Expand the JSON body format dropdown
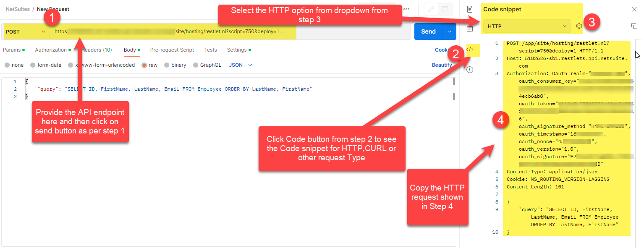Image resolution: width=644 pixels, height=248 pixels. click(241, 65)
